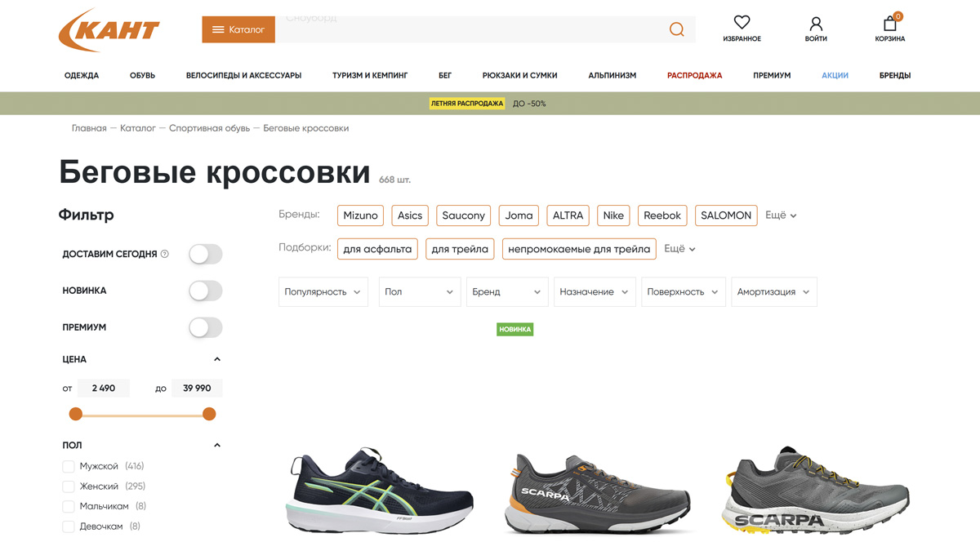Collapse the Цена filter section
980x542 pixels.
[217, 359]
